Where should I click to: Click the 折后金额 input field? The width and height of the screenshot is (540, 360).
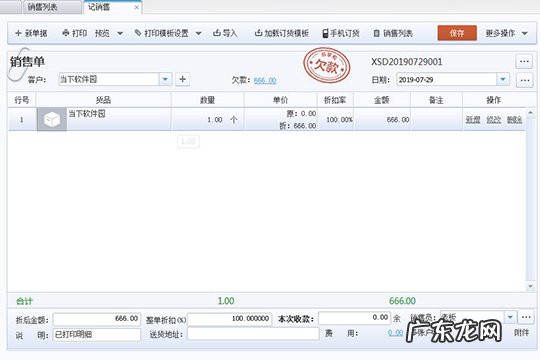click(x=97, y=319)
